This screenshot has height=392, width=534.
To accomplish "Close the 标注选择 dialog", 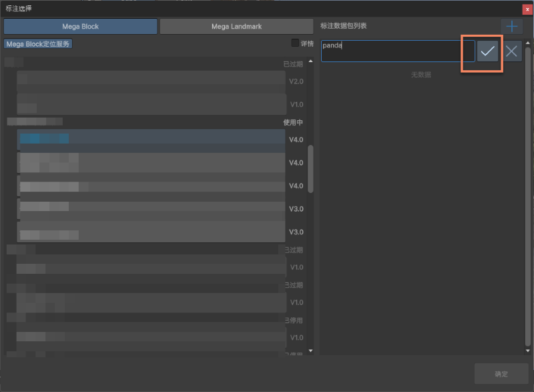I will point(527,7).
